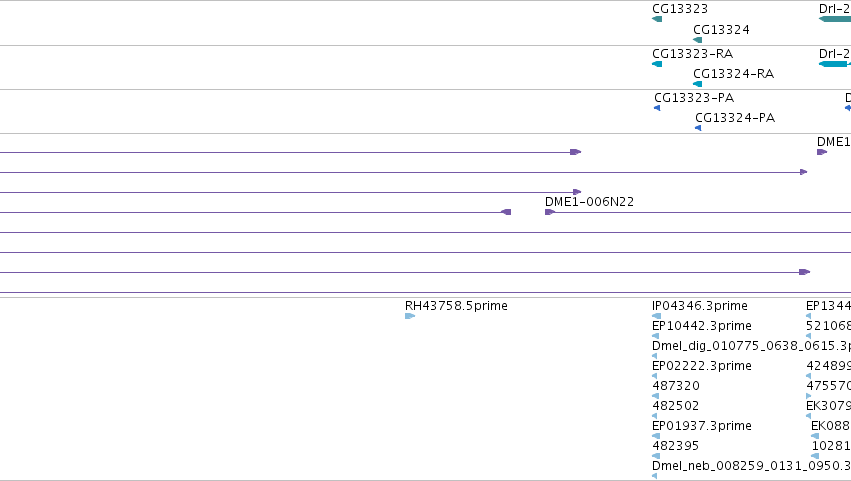Open the RH43758.5prime label
851x481 pixels.
pyautogui.click(x=456, y=306)
